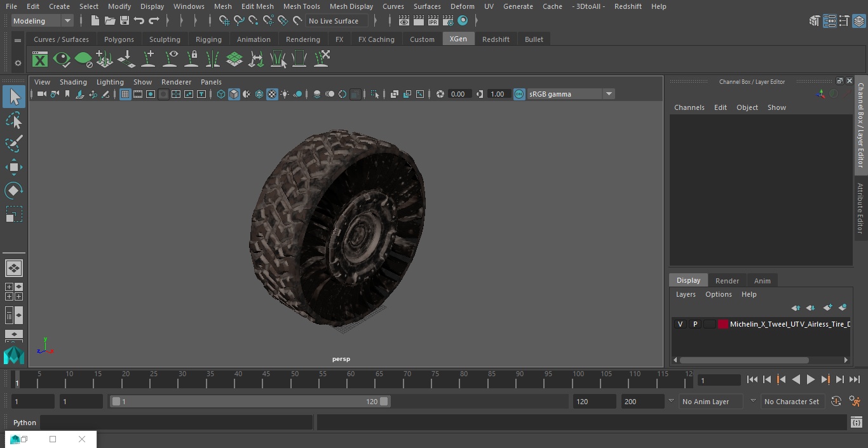Click the red layer color swatch
Viewport: 868px width, 448px height.
[x=723, y=324]
